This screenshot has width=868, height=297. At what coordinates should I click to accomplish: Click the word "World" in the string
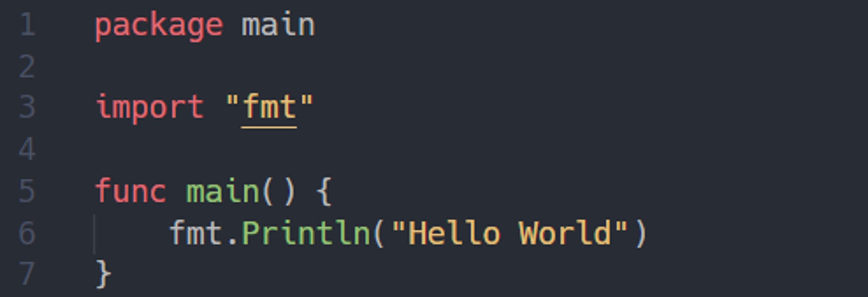point(565,233)
